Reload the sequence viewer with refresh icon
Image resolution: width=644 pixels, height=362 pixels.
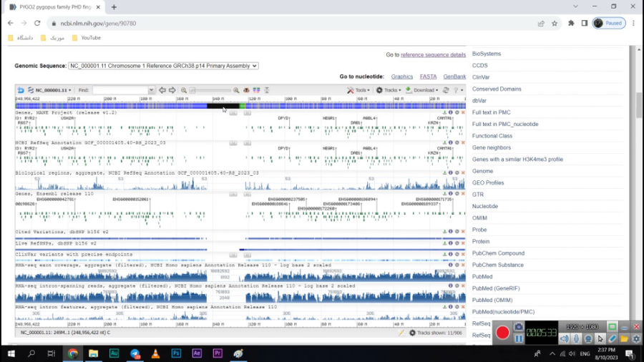tap(446, 90)
